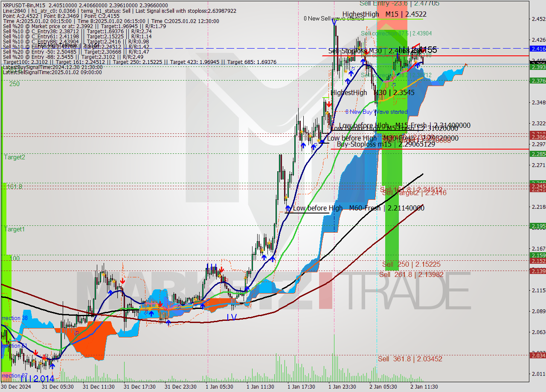Click the '31 Dec 05:30' time axis label
The height and width of the screenshot is (392, 546).
pos(58,387)
